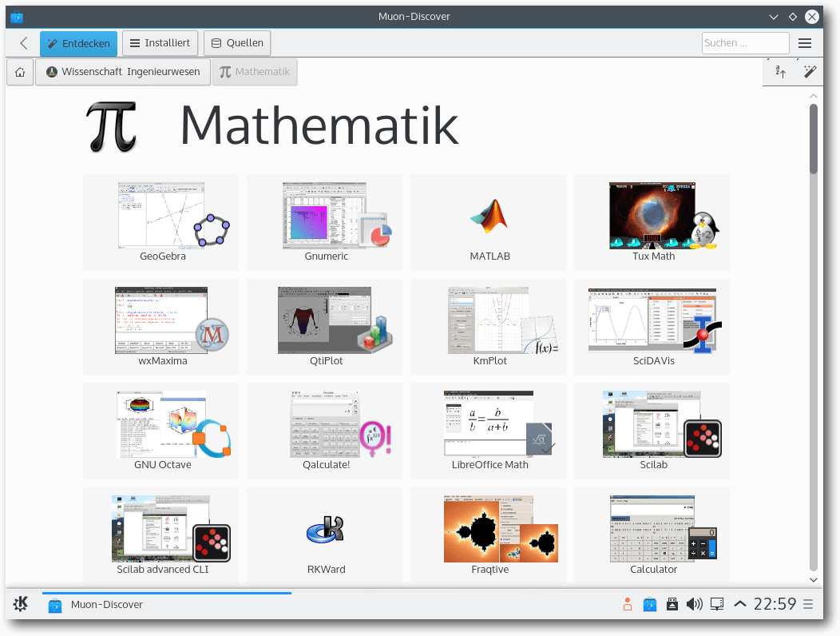Select the QtiPlot application
The height and width of the screenshot is (636, 840).
click(x=325, y=327)
